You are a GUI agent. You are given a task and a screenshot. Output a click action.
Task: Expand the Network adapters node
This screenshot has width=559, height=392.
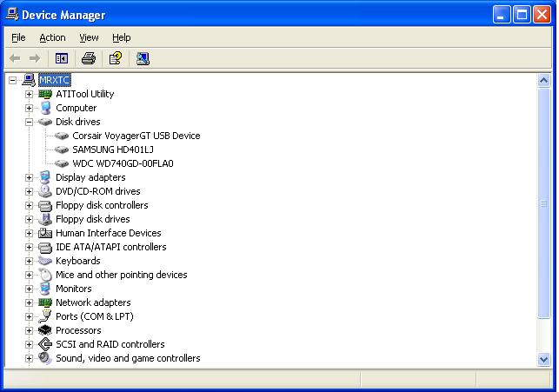coord(29,302)
